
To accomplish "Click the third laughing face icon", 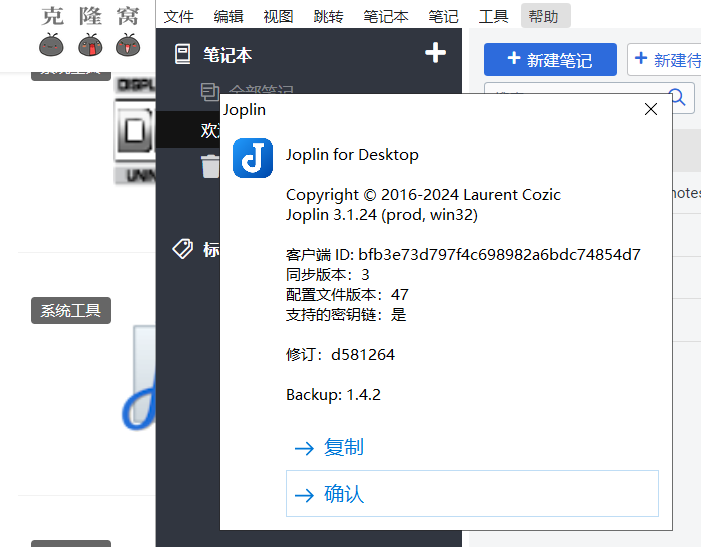I will pos(128,45).
